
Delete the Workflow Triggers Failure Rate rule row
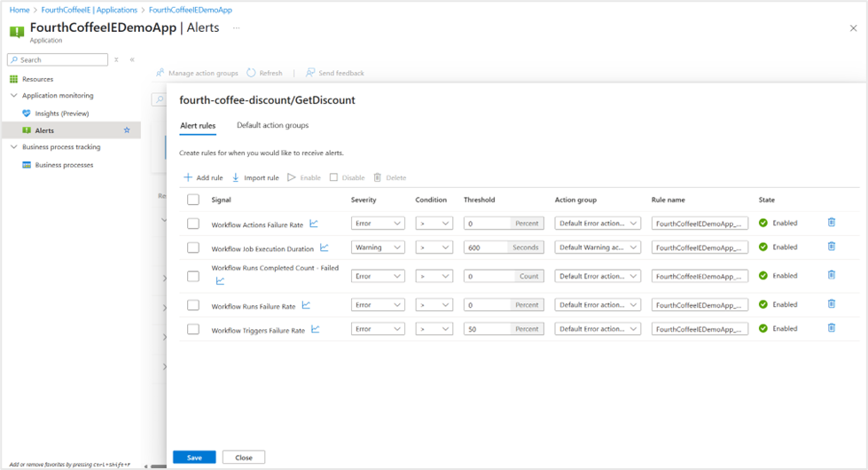832,328
